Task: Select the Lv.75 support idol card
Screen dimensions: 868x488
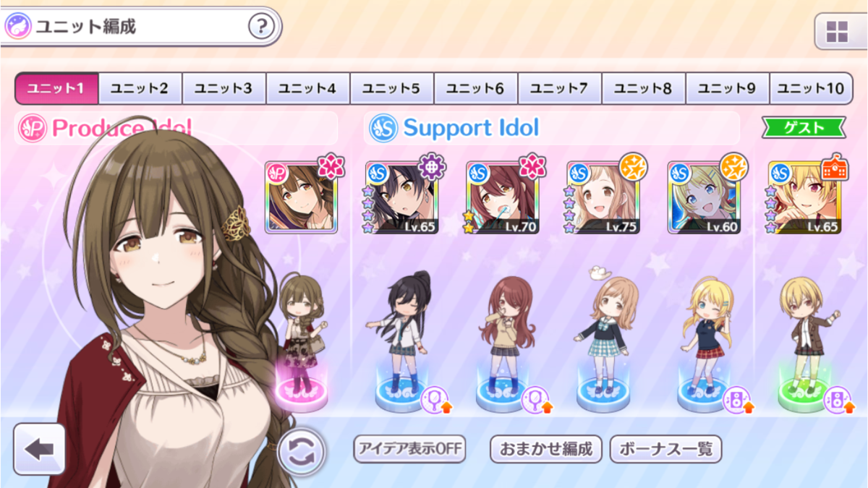Action: point(603,197)
